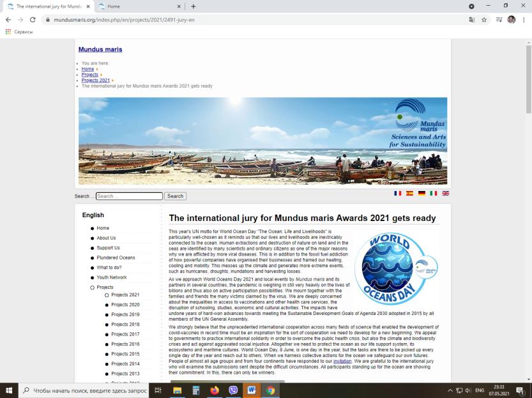Open Projects 2019 in the sidebar
The height and width of the screenshot is (398, 532).
coord(125,314)
